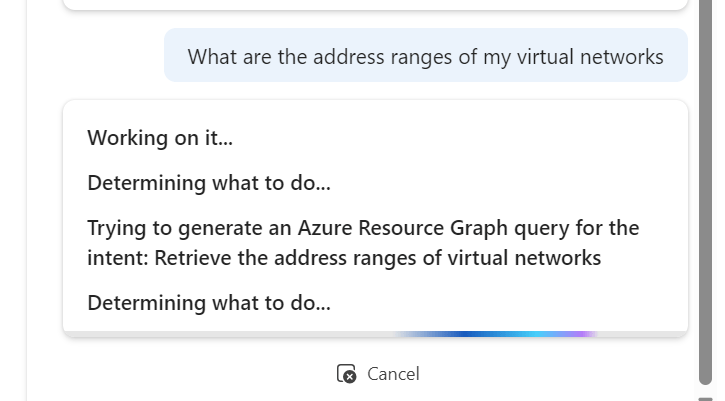This screenshot has width=725, height=401.
Task: Click the "intent: Retrieve the address ranges" line
Action: (x=240, y=258)
